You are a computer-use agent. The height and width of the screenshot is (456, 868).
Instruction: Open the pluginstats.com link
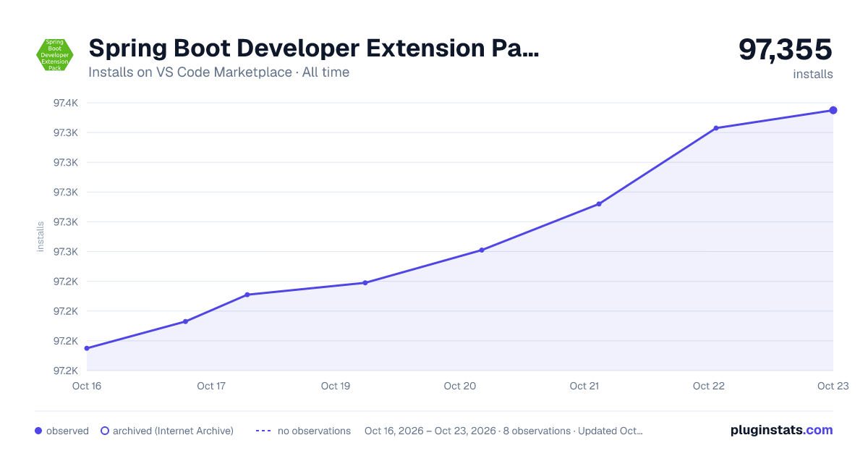[781, 430]
